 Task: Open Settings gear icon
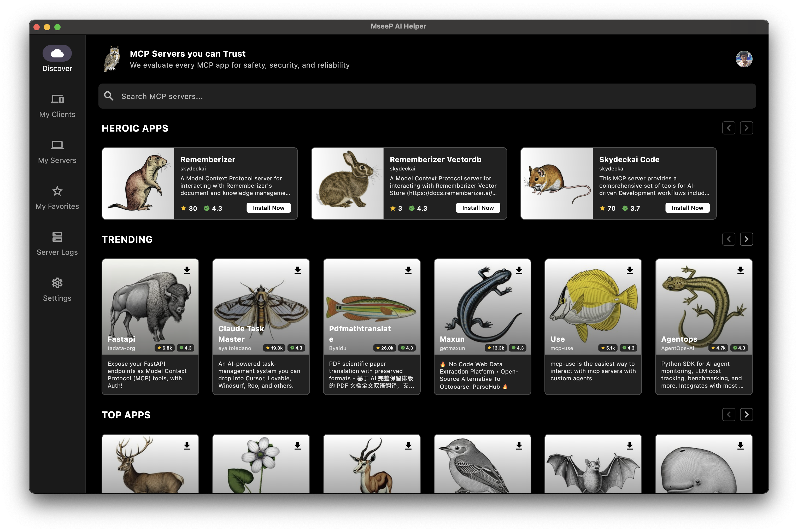(57, 283)
